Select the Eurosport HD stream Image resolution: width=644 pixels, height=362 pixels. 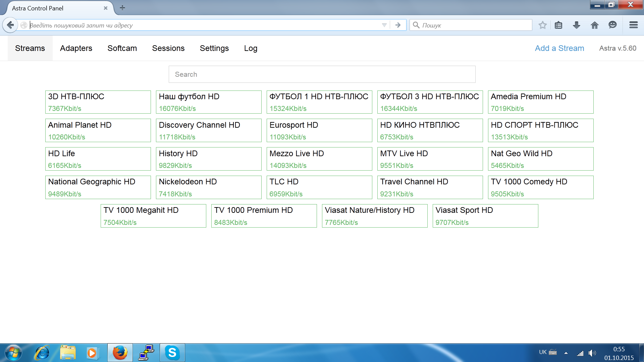tap(319, 130)
